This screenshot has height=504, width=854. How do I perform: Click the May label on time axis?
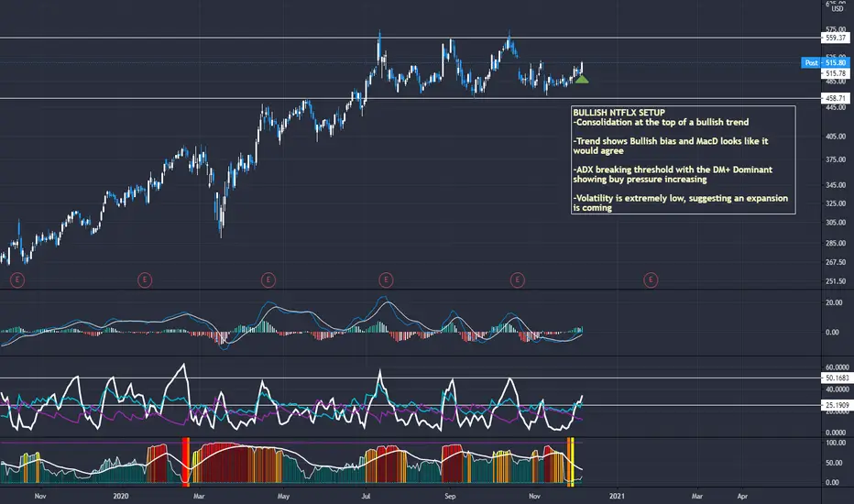pyautogui.click(x=283, y=497)
